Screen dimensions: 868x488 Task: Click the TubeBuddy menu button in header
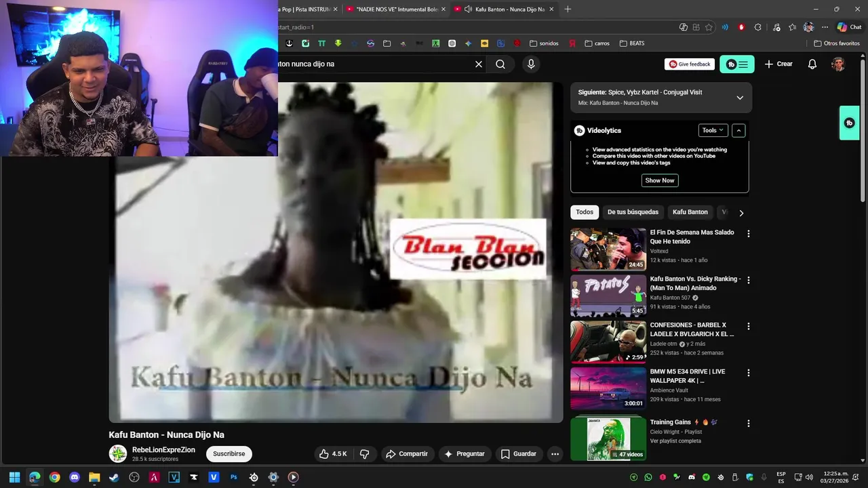(x=737, y=64)
